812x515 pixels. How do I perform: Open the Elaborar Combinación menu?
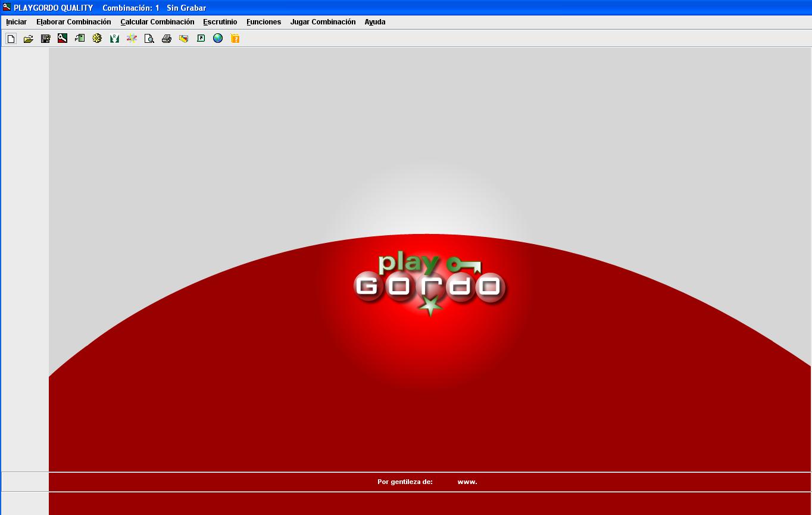click(x=74, y=22)
